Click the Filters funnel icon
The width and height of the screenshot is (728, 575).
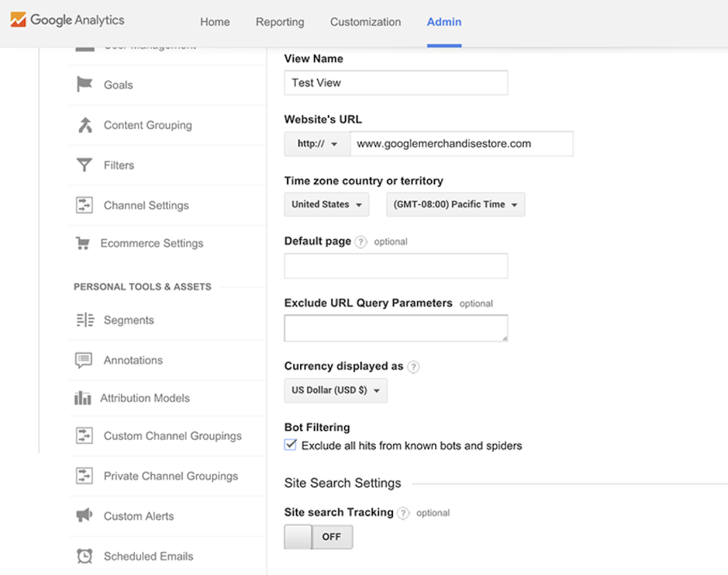pyautogui.click(x=84, y=165)
